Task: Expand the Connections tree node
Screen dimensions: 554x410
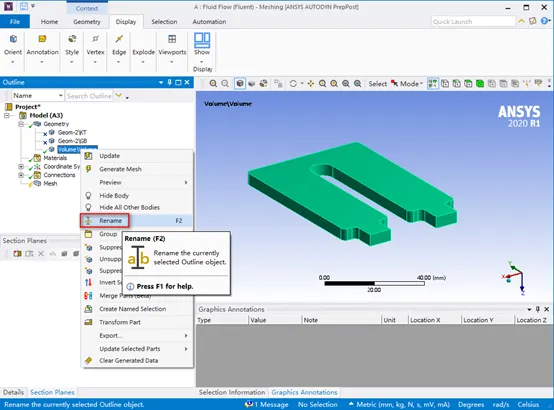Action: click(21, 175)
